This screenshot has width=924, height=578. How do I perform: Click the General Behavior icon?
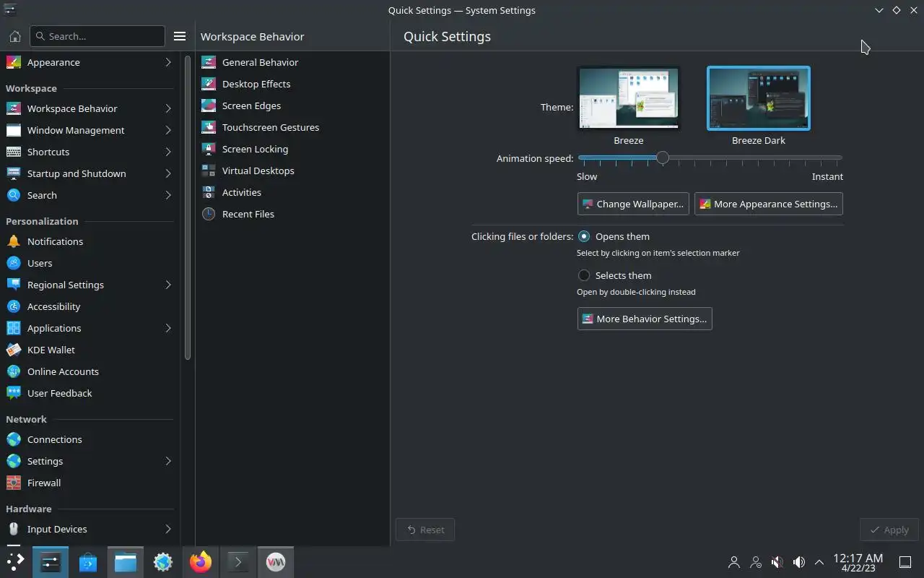(x=209, y=62)
